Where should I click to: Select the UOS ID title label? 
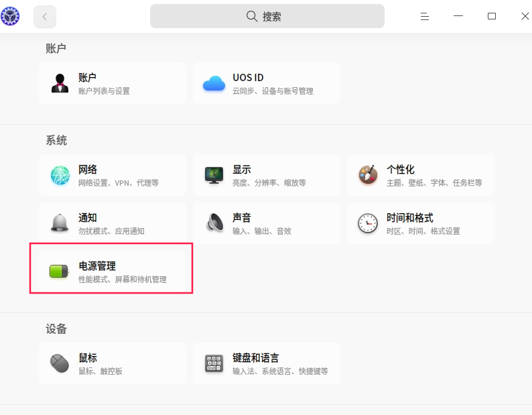tap(248, 77)
